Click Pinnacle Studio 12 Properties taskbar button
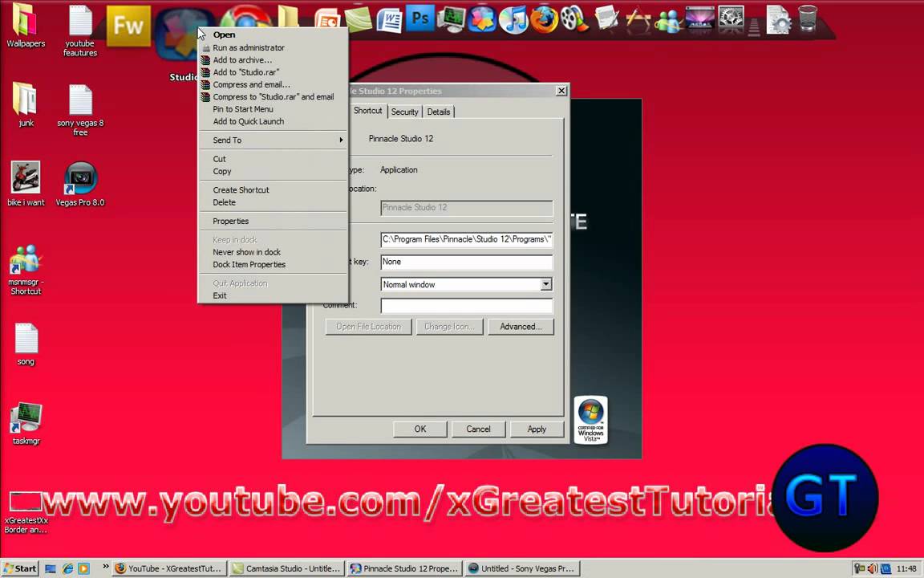The height and width of the screenshot is (578, 924). [404, 568]
